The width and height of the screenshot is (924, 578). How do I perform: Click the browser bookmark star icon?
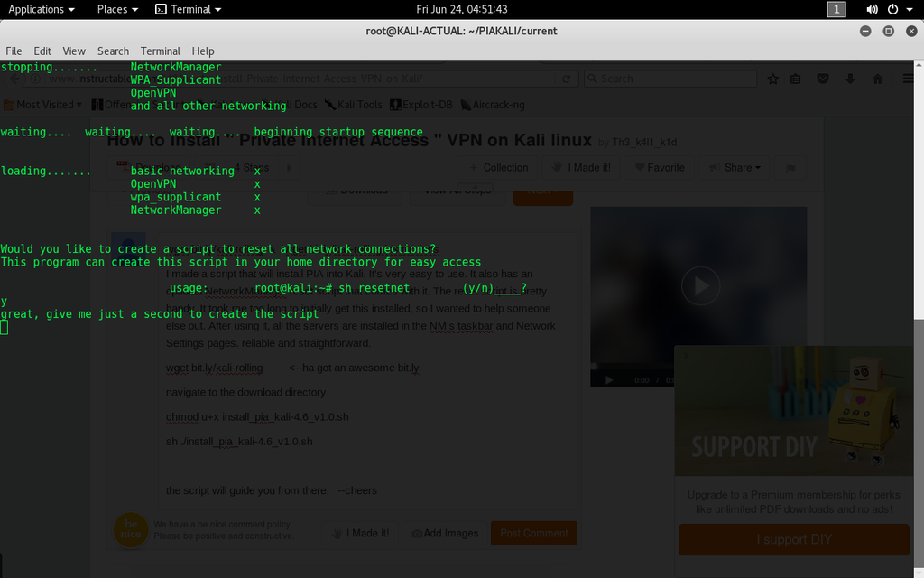[772, 79]
